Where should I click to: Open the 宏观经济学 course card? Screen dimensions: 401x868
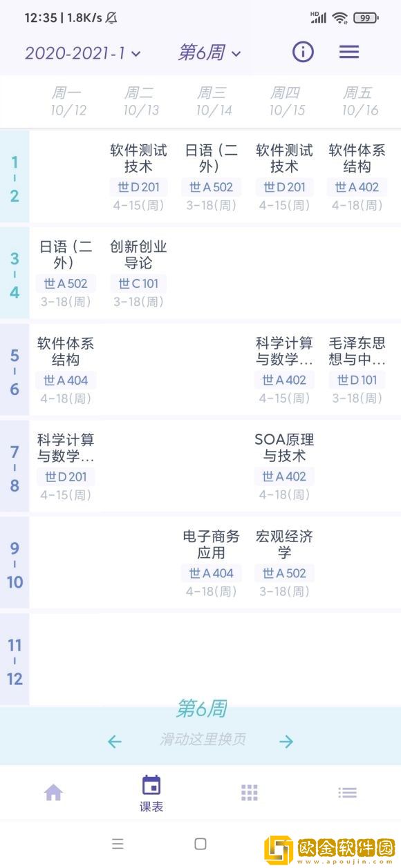[284, 563]
